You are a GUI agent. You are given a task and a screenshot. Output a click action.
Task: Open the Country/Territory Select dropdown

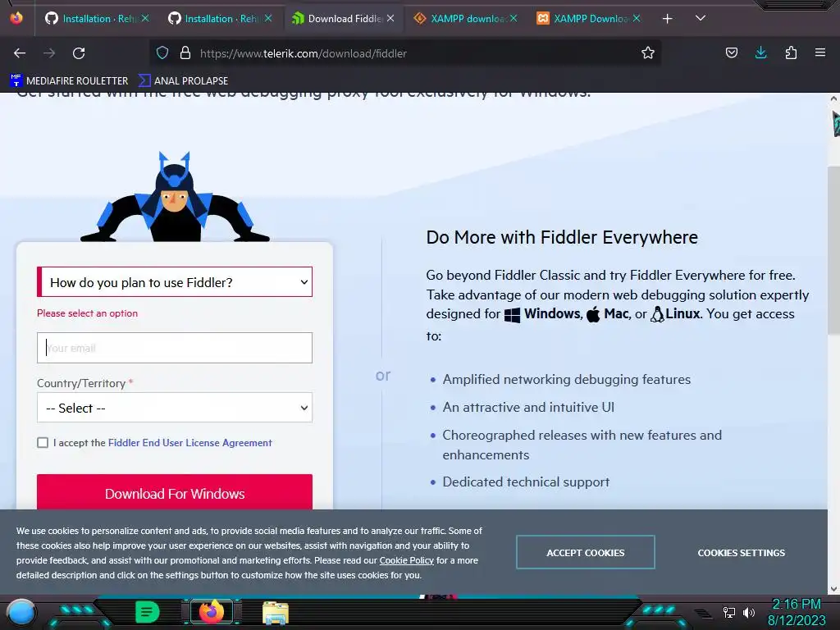coord(175,408)
